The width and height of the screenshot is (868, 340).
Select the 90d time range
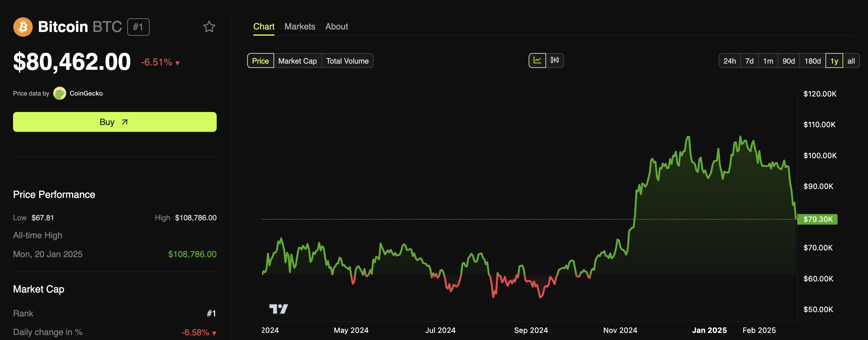pos(789,60)
